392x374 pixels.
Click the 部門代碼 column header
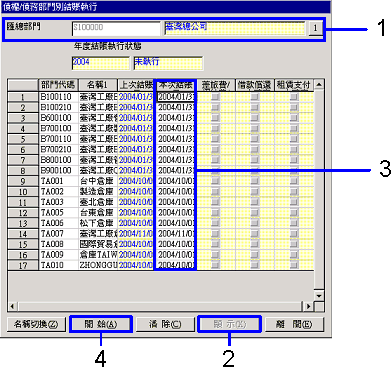click(58, 85)
